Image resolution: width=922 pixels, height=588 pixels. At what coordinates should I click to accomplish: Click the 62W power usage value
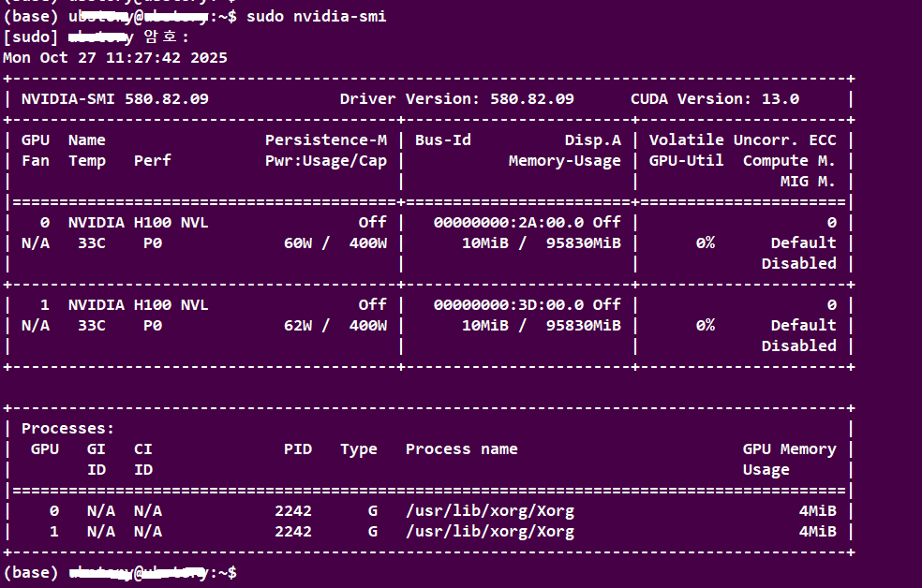click(x=297, y=326)
